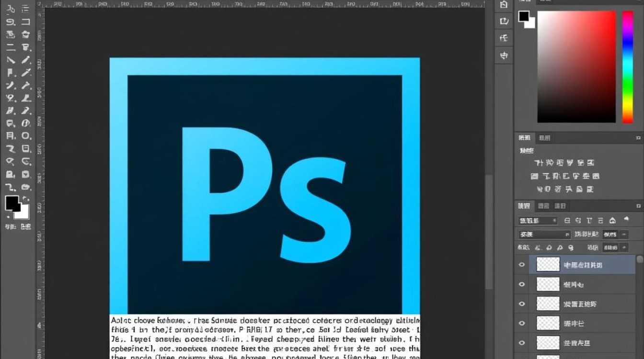Open the blend mode dropdown in Layers panel

pos(544,234)
